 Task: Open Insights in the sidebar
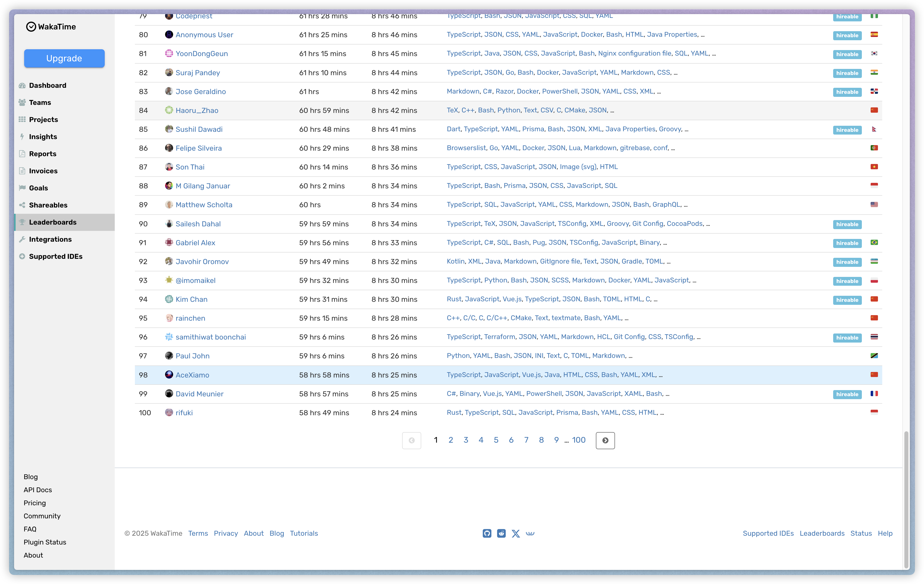point(43,137)
